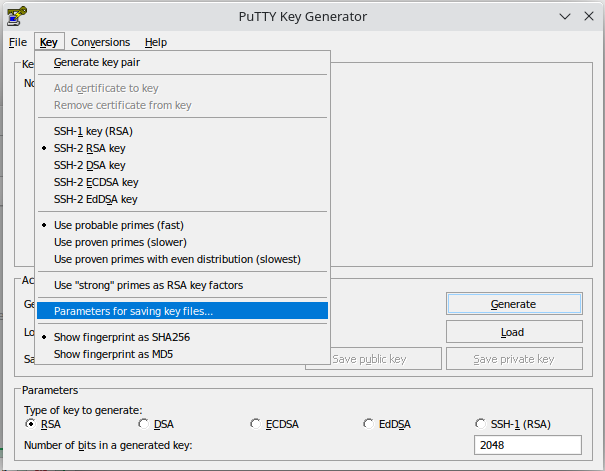Click the PuTTYgen app icon in title bar
The width and height of the screenshot is (605, 471).
pos(17,16)
